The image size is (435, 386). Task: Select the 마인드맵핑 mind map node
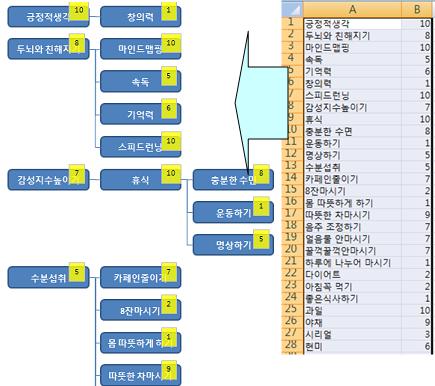(140, 49)
